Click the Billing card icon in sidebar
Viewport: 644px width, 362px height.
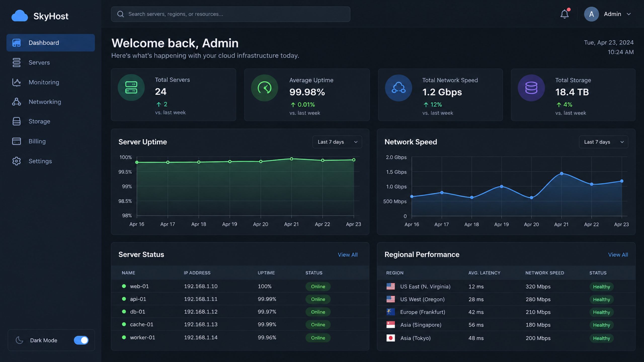click(16, 141)
